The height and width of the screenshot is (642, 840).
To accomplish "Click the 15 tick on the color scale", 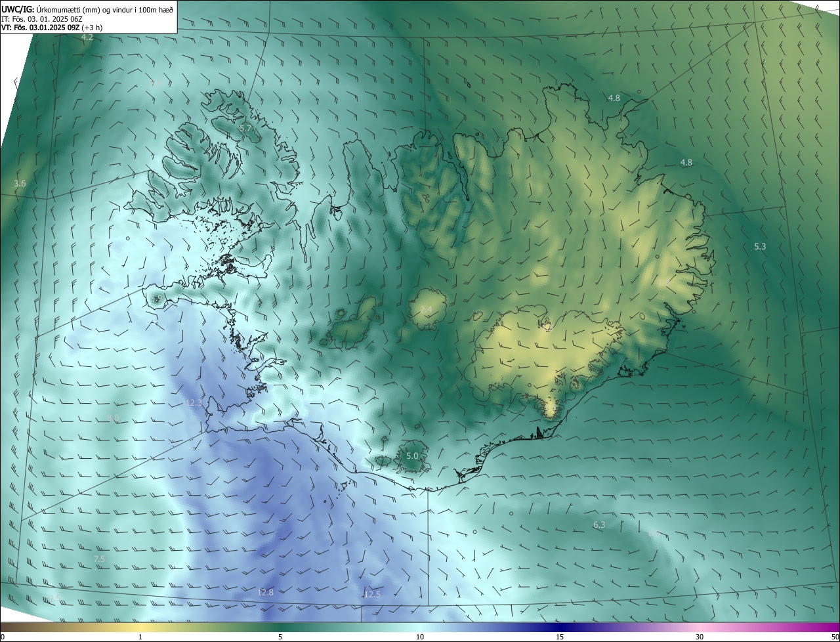I will tap(560, 637).
